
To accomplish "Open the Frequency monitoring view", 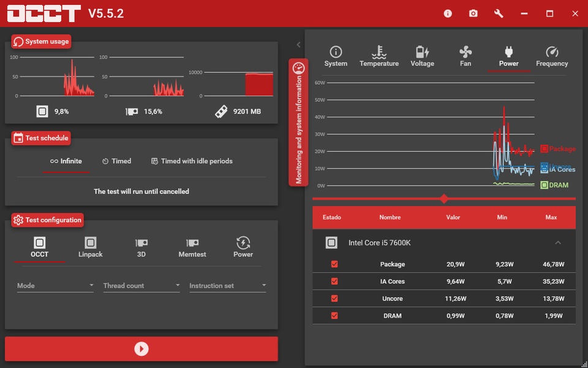I will [x=552, y=56].
